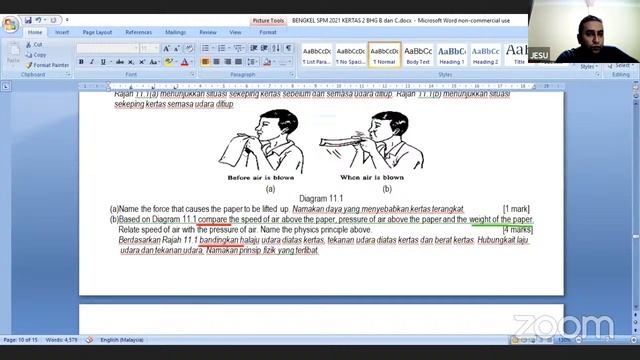Image resolution: width=640 pixels, height=360 pixels.
Task: Save document via Quick Access toolbar
Action: tap(28, 20)
